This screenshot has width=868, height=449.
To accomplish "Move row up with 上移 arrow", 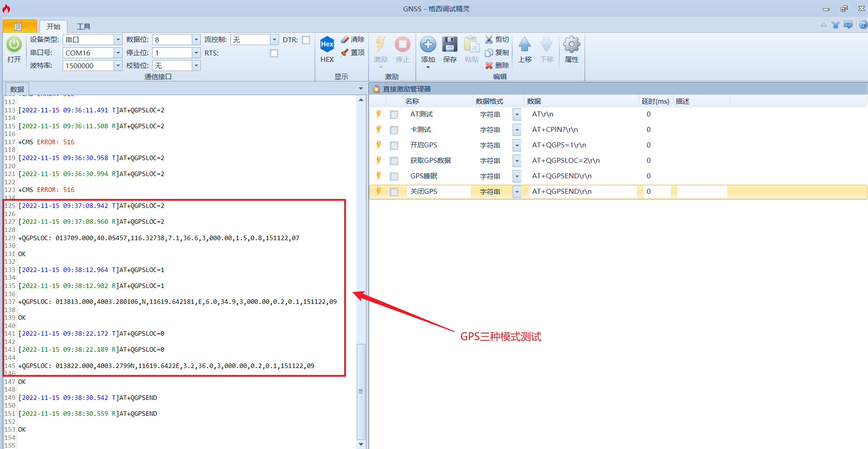I will [x=525, y=45].
